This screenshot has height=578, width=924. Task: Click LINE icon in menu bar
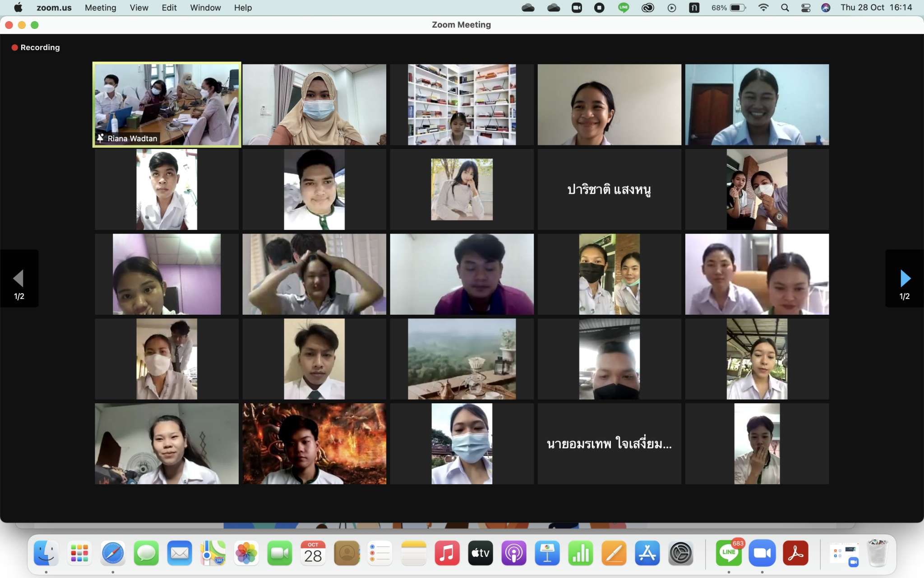click(624, 8)
